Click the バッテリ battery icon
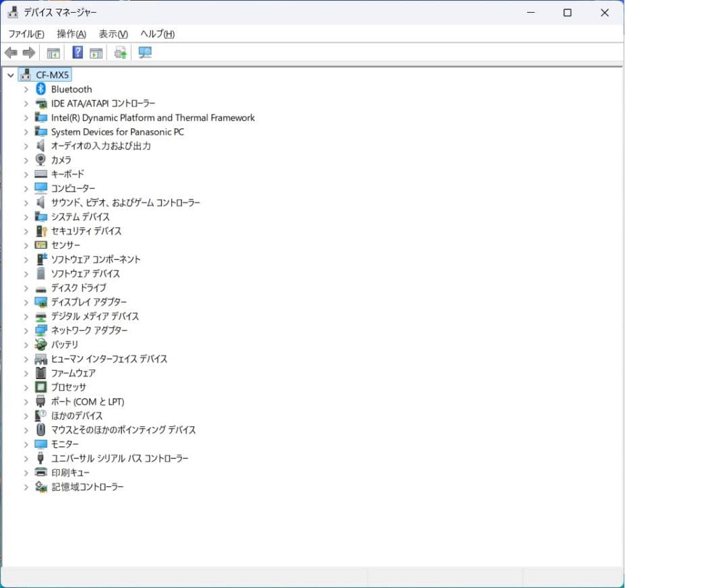The width and height of the screenshot is (728, 588). pos(40,345)
